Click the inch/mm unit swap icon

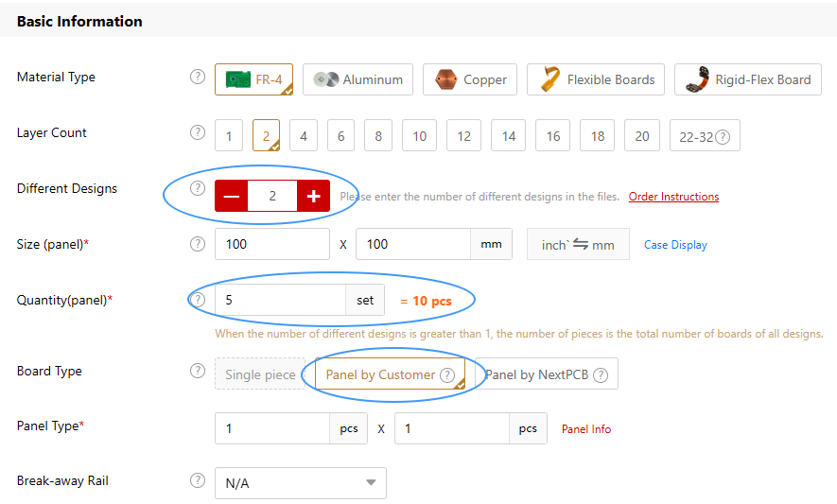580,244
